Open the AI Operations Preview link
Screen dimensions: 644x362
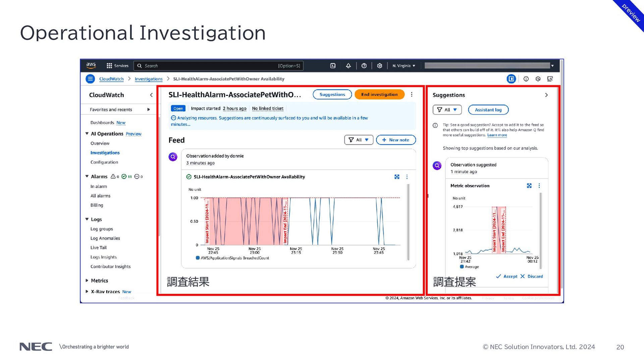pyautogui.click(x=133, y=134)
